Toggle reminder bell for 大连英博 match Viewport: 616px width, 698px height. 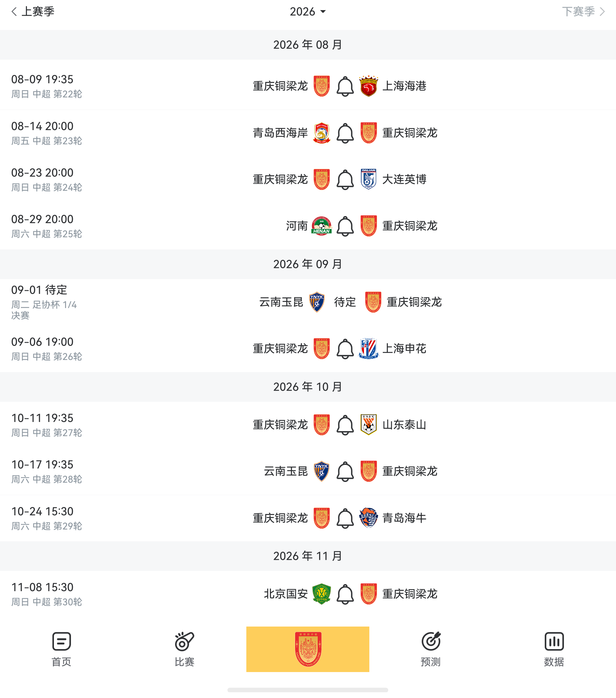(x=345, y=179)
